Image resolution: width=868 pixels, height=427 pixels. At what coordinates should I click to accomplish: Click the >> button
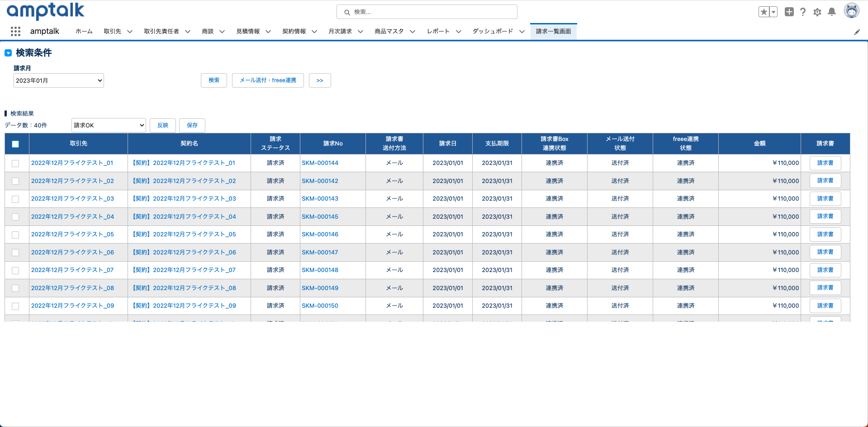click(x=320, y=80)
